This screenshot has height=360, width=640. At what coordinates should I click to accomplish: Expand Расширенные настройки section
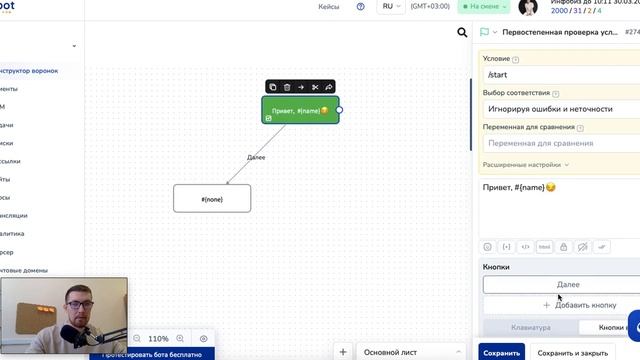(525, 165)
